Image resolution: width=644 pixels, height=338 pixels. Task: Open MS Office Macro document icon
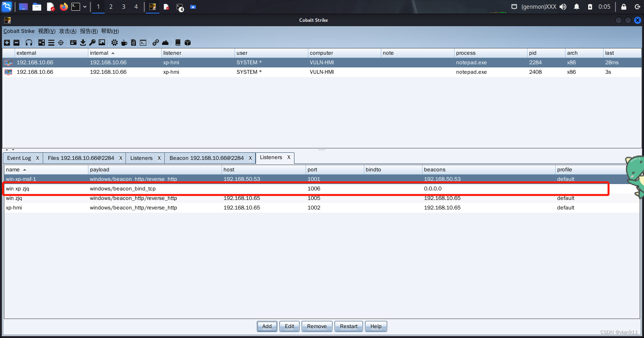[x=134, y=43]
